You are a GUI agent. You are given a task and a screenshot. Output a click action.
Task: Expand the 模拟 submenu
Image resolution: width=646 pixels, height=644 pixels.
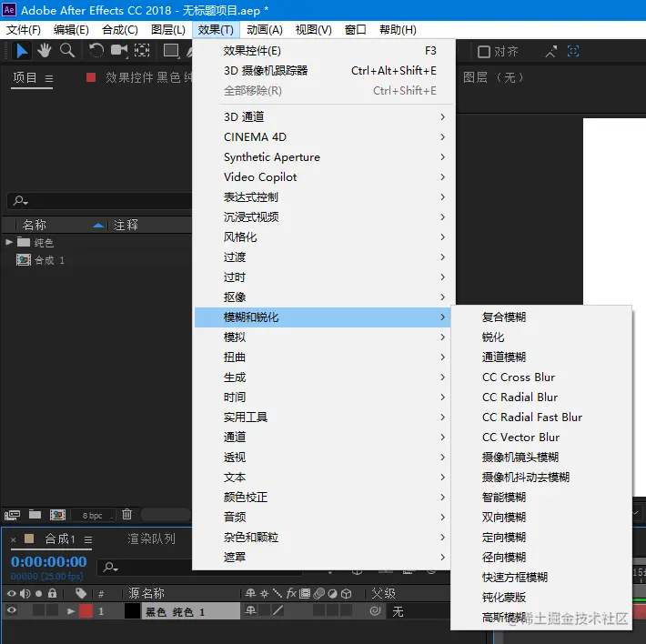click(x=322, y=337)
